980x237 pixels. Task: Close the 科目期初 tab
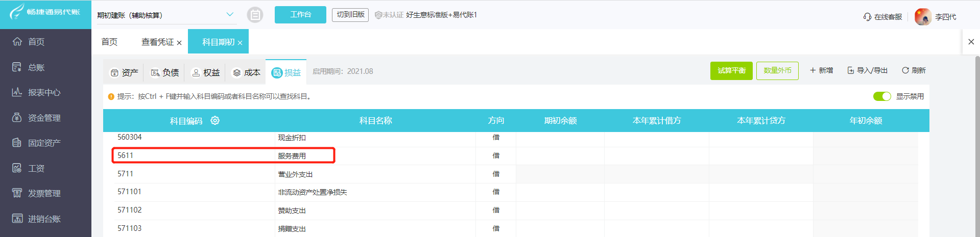pos(240,43)
